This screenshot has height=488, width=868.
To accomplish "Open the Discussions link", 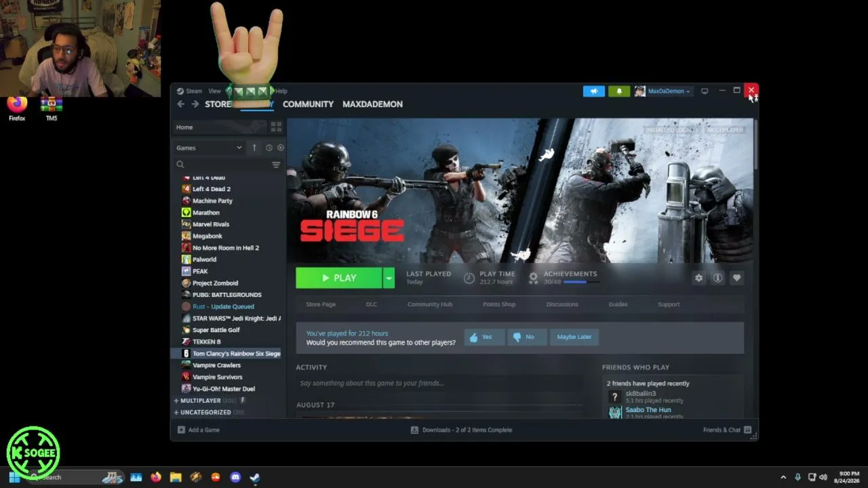I will tap(562, 304).
